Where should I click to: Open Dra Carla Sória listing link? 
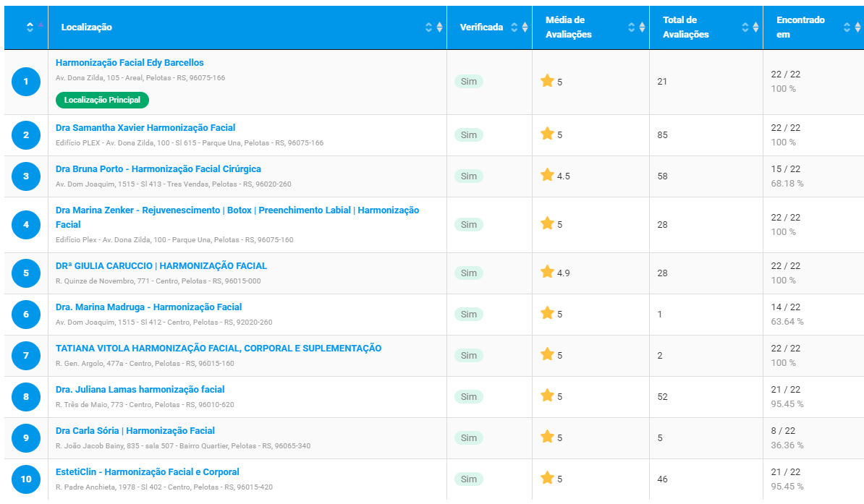pyautogui.click(x=135, y=431)
